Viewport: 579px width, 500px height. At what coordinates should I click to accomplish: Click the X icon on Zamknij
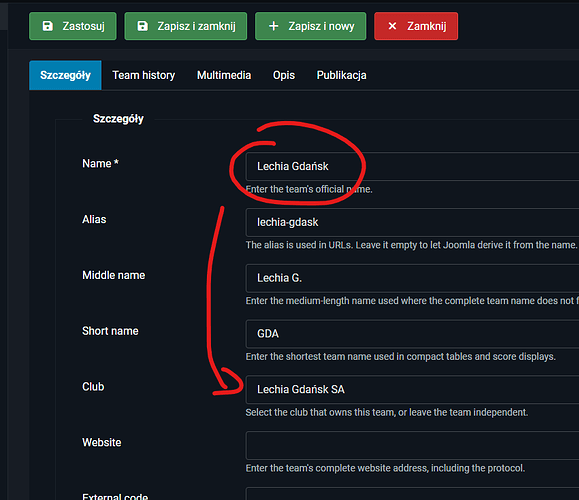392,26
